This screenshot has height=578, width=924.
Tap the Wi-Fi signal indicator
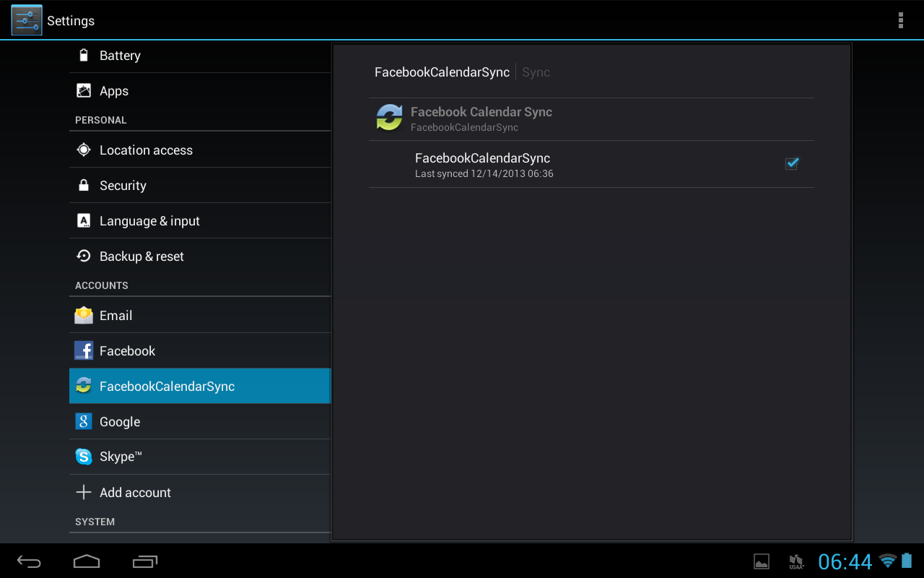888,561
